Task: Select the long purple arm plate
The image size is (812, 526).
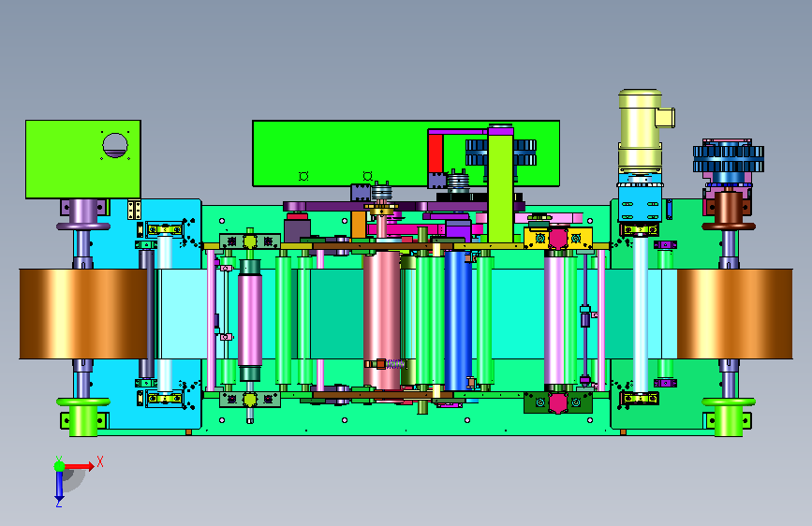Action: (402, 207)
